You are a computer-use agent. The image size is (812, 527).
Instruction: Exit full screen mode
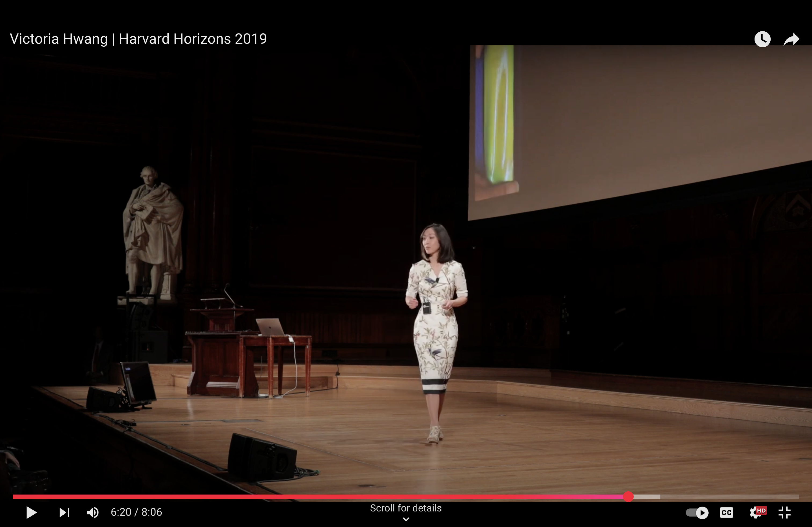pyautogui.click(x=784, y=512)
